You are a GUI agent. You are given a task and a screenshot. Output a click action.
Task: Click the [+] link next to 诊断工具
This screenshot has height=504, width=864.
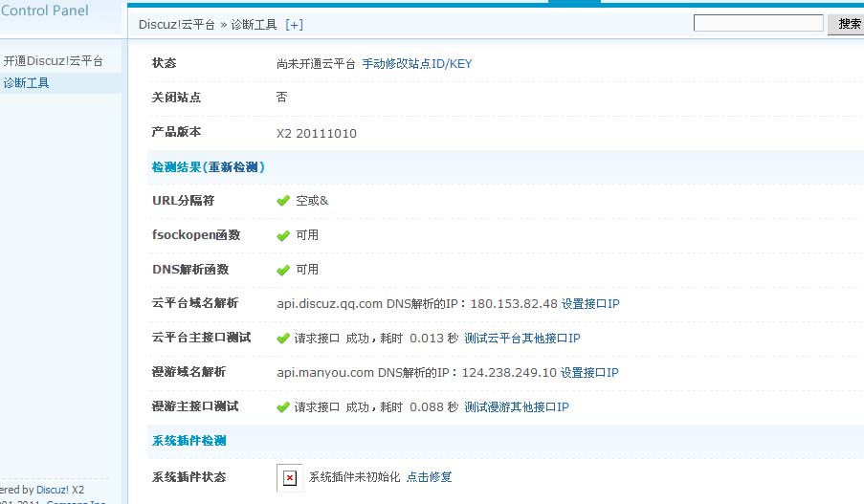295,25
